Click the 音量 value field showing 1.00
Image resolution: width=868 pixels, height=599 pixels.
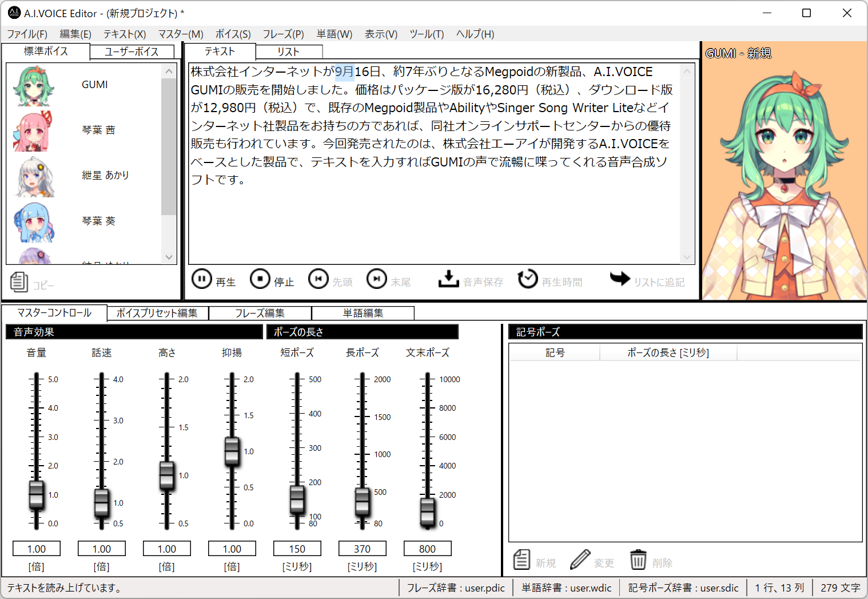[x=37, y=549]
